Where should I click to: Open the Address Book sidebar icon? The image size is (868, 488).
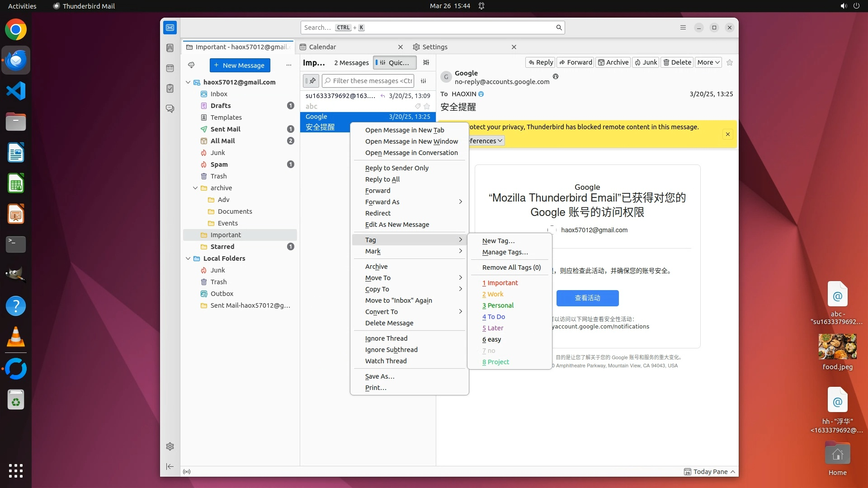(x=170, y=48)
